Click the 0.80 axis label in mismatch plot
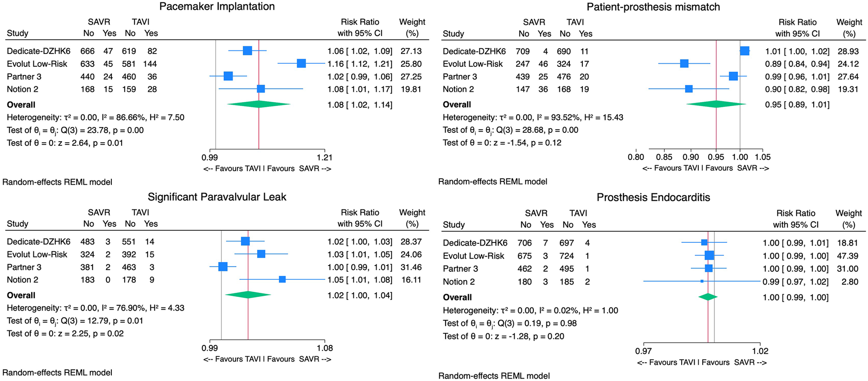The image size is (868, 381). [x=636, y=157]
